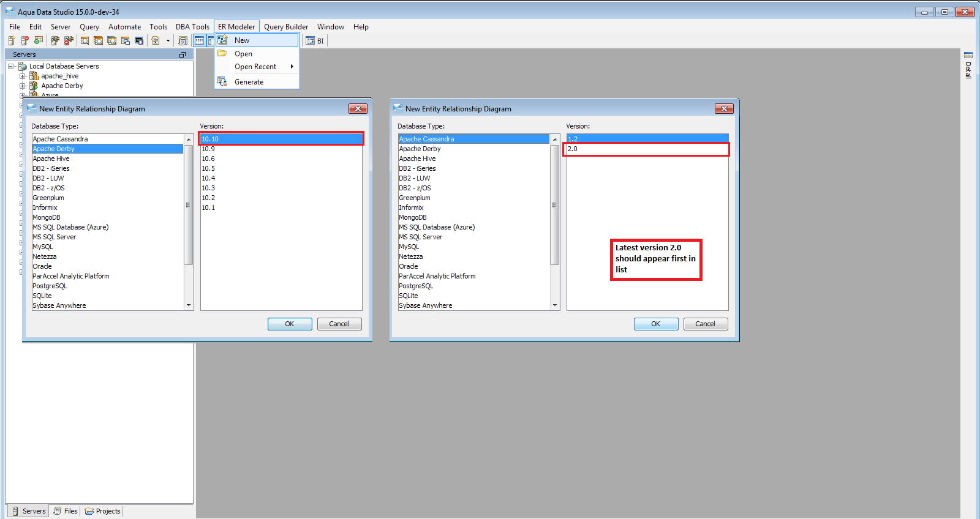The height and width of the screenshot is (519, 980).
Task: Open the Automate menu
Action: tap(124, 27)
